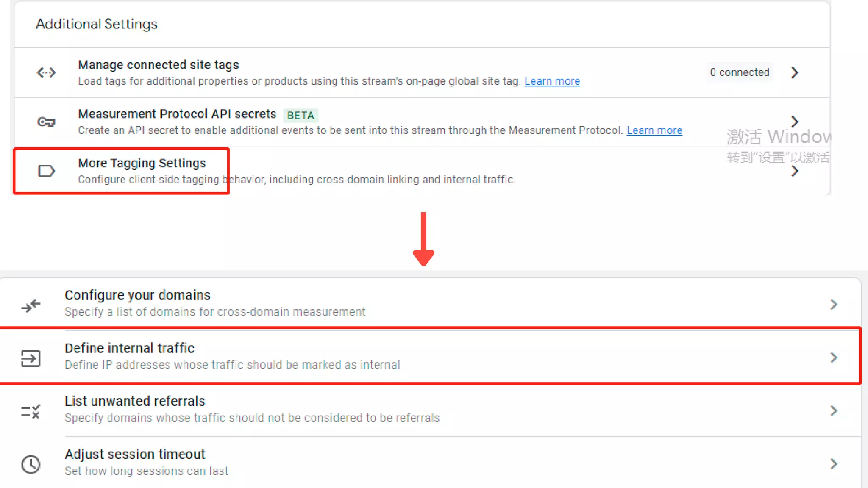Click the internal traffic arrow-box icon

31,358
